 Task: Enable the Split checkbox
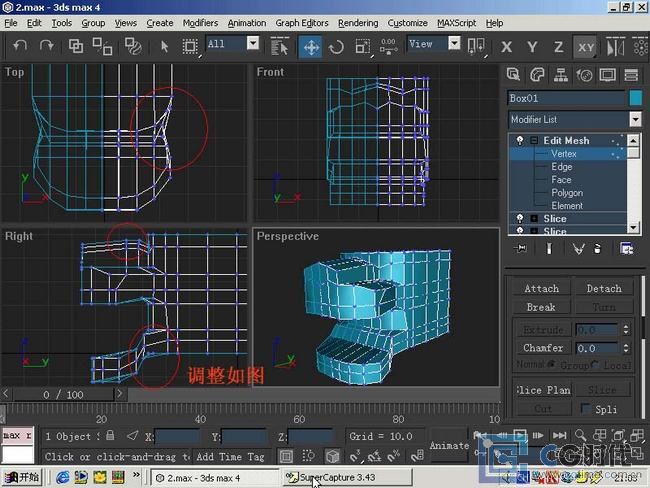(x=587, y=409)
